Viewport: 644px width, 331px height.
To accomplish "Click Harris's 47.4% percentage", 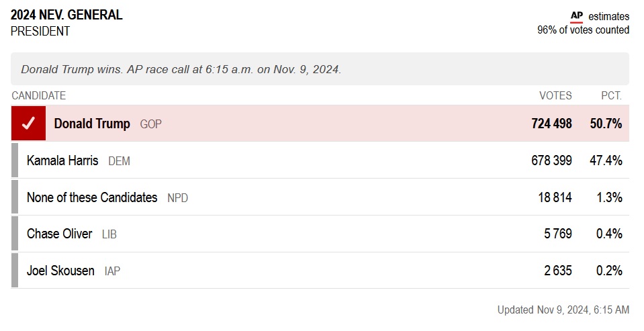I will 606,160.
